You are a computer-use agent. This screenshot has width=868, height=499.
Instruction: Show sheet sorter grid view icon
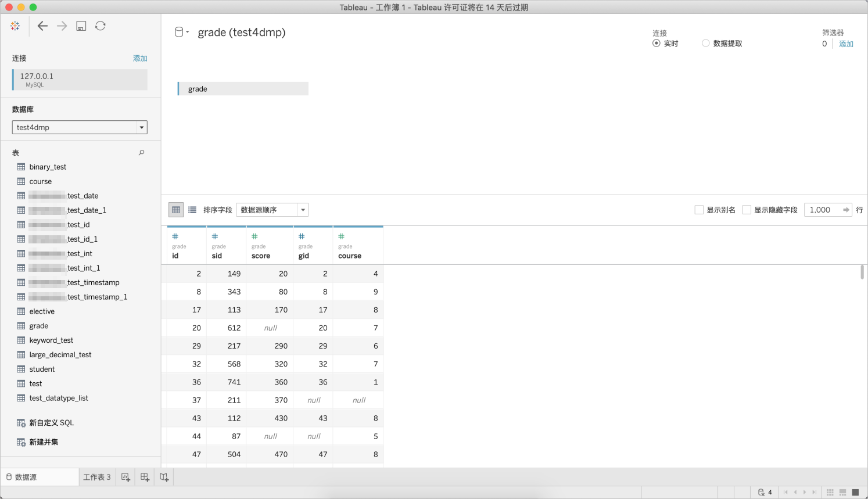click(x=830, y=492)
